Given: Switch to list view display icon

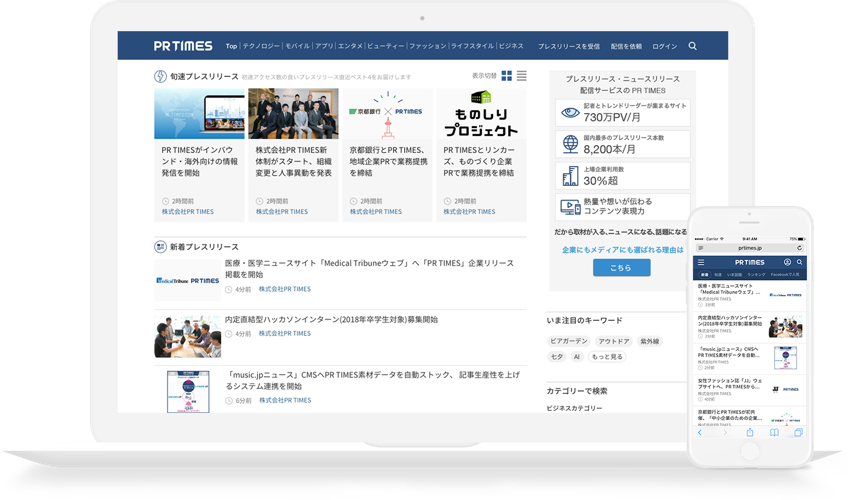Looking at the screenshot, I should (521, 76).
